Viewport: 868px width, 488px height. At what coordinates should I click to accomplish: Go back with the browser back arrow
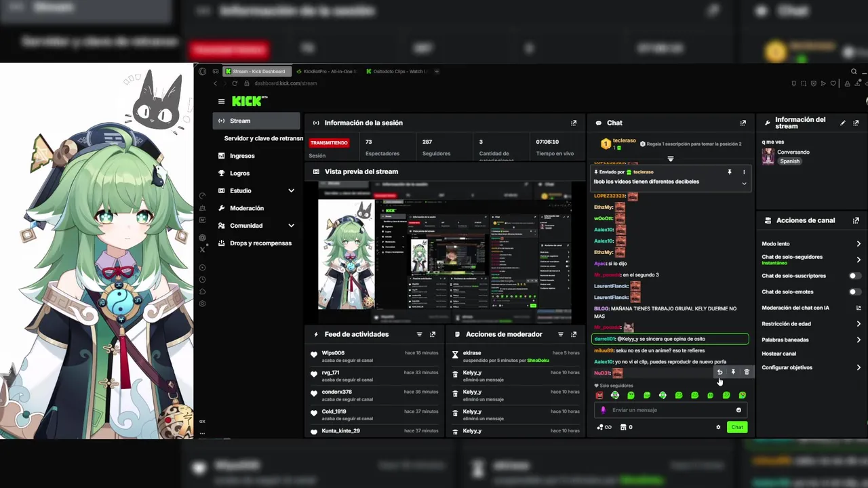pos(216,83)
